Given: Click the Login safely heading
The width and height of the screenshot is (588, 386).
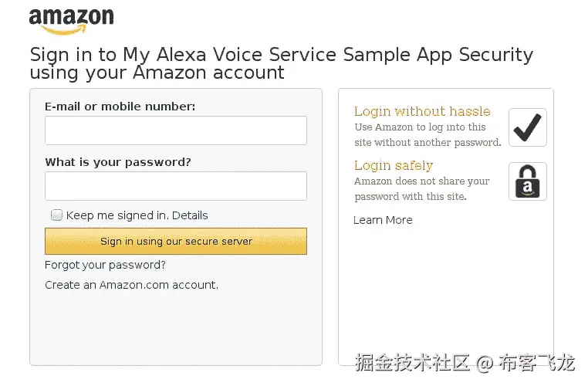Looking at the screenshot, I should (394, 165).
